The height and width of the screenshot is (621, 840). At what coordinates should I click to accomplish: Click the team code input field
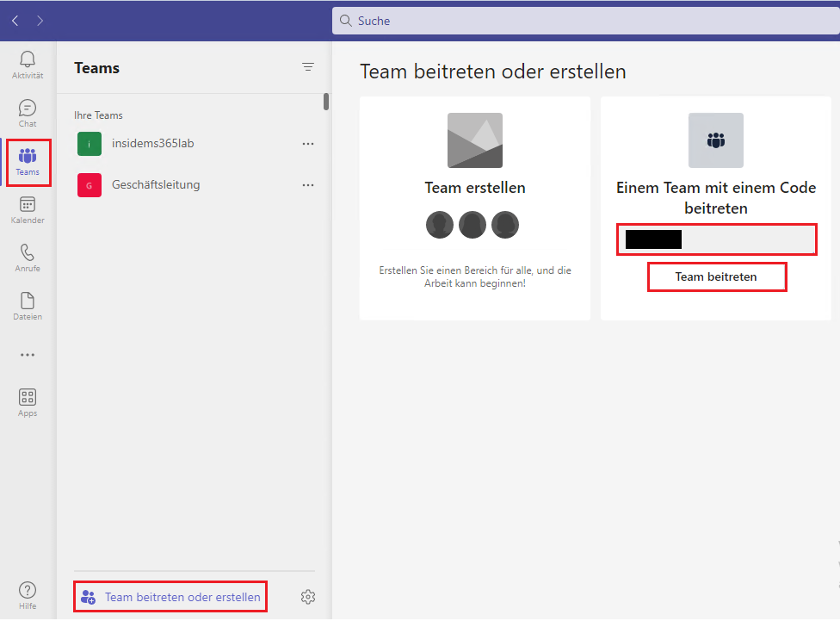point(716,239)
